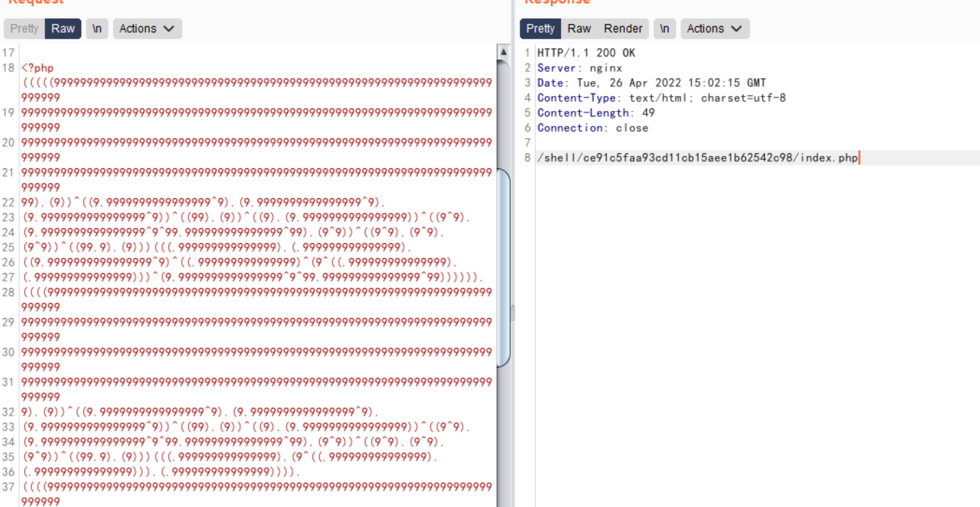Click the <?php opening tag in request
This screenshot has height=507, width=980.
point(37,68)
